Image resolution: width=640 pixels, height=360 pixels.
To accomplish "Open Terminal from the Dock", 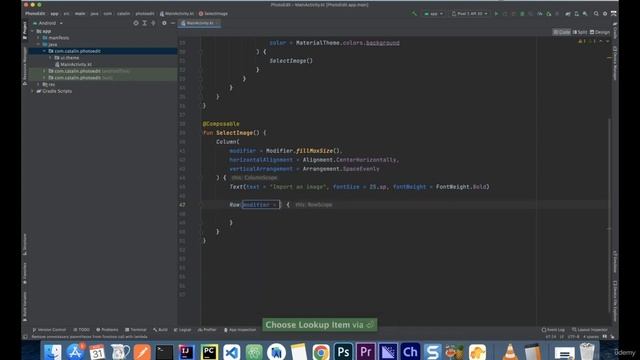I will point(164,352).
